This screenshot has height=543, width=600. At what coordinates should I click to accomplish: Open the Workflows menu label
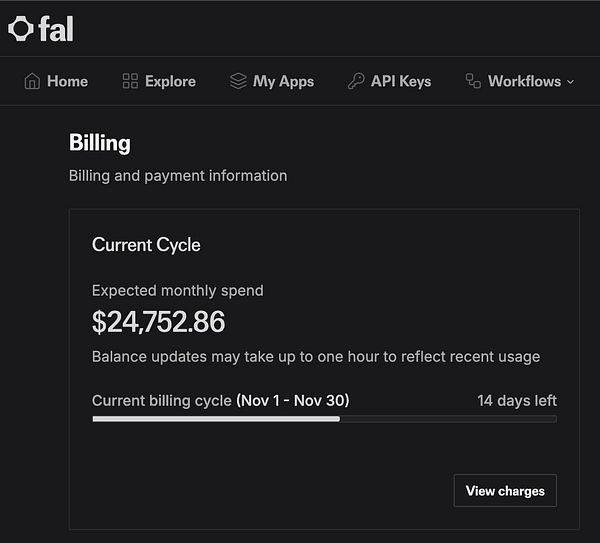(524, 81)
